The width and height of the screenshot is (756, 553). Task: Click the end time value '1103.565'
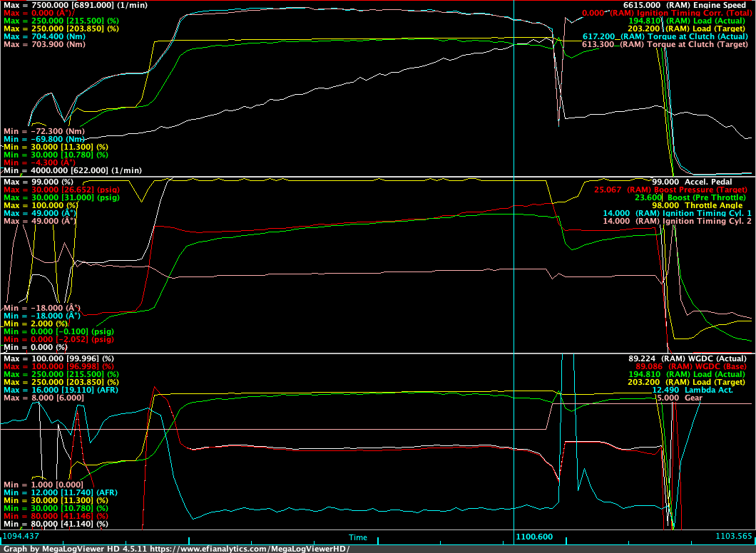[x=735, y=536]
